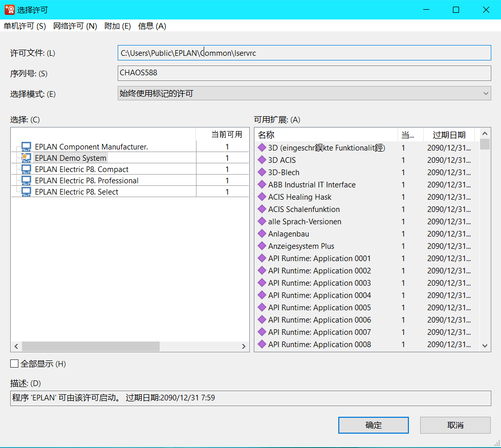Click the 许可文件 path input field
Viewport: 501px width, 448px height.
click(x=304, y=53)
